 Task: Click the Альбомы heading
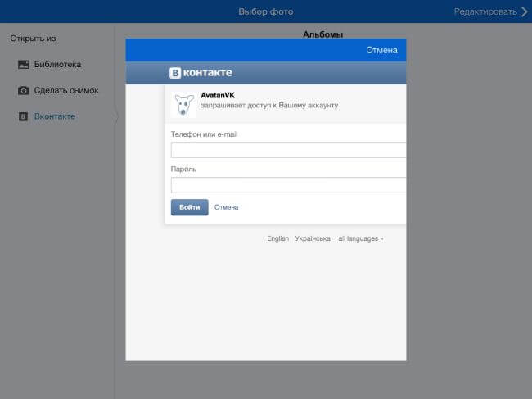pyautogui.click(x=322, y=34)
